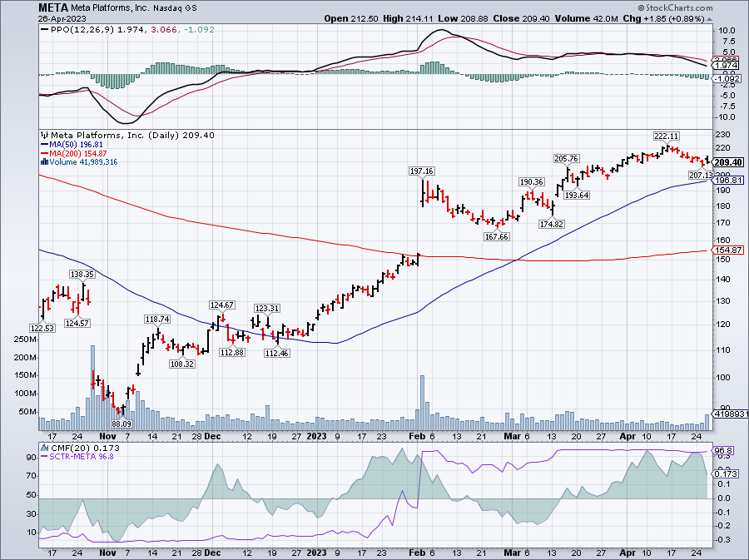Click the red 154.87 axis tag
The height and width of the screenshot is (560, 749).
(727, 250)
